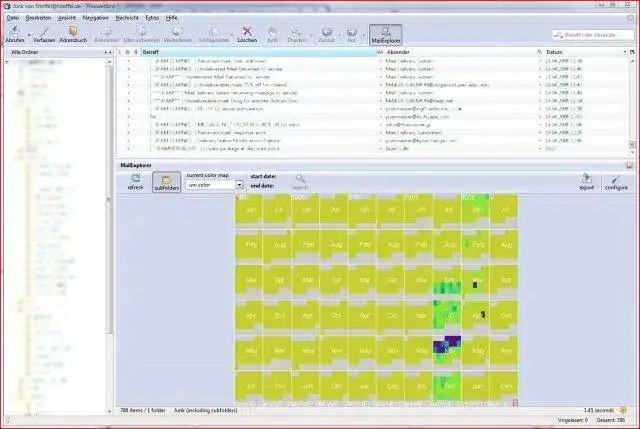Open the Vor history dropdown arrow

363,35
